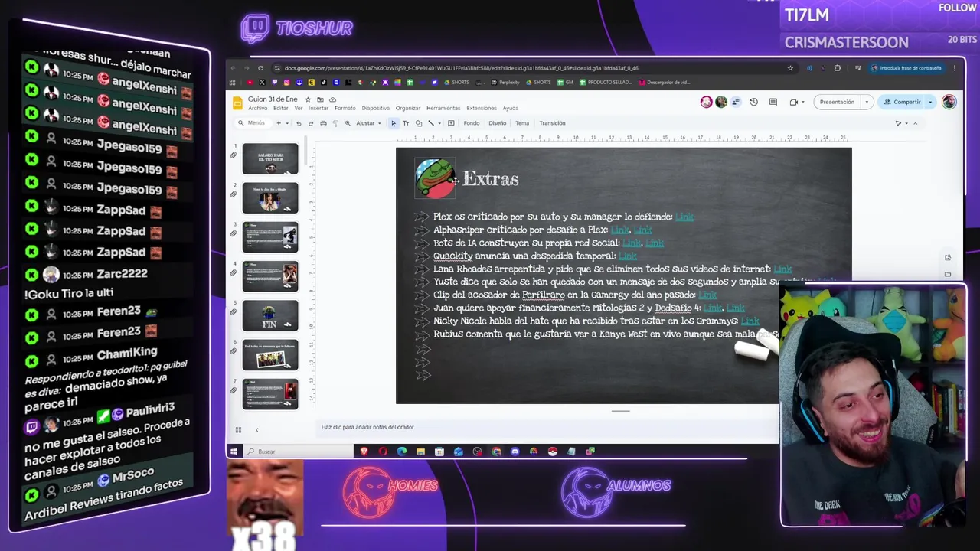
Task: Expand the camera meeting options dropdown
Action: point(803,102)
